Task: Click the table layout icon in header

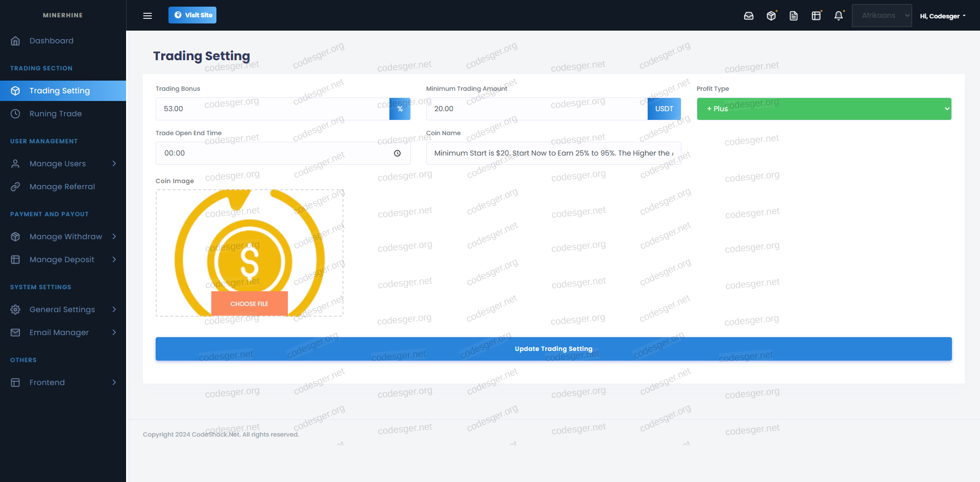Action: pyautogui.click(x=816, y=16)
